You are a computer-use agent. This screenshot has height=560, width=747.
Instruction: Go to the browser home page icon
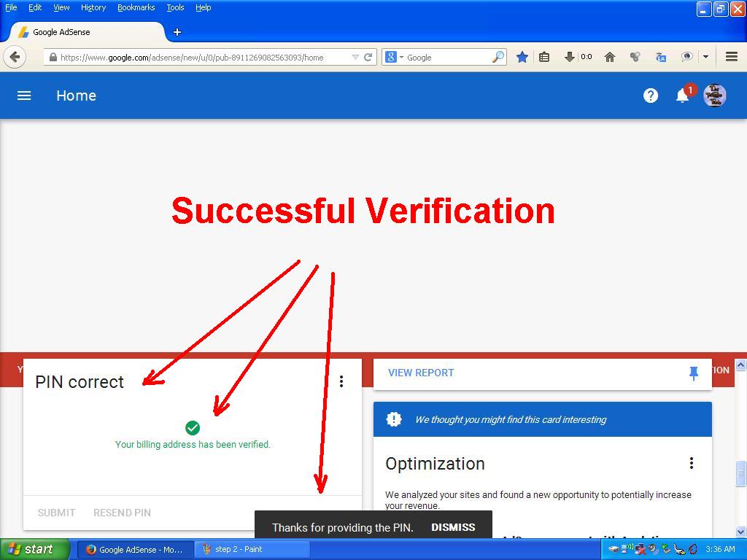click(609, 57)
